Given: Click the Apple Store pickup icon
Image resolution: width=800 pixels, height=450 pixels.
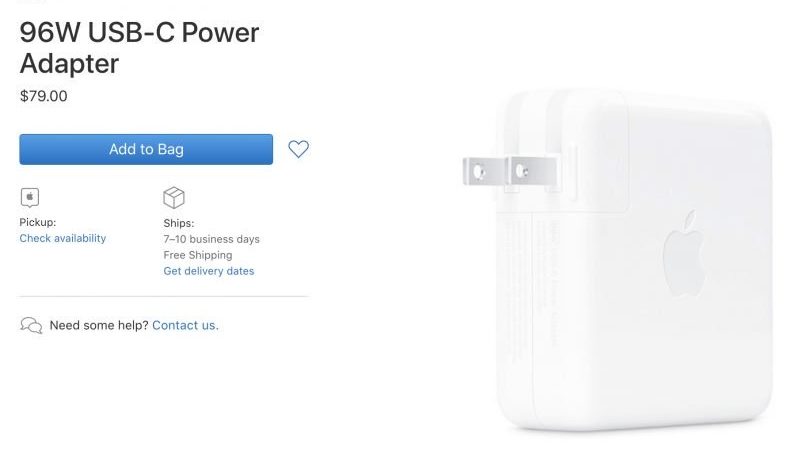Looking at the screenshot, I should point(30,197).
